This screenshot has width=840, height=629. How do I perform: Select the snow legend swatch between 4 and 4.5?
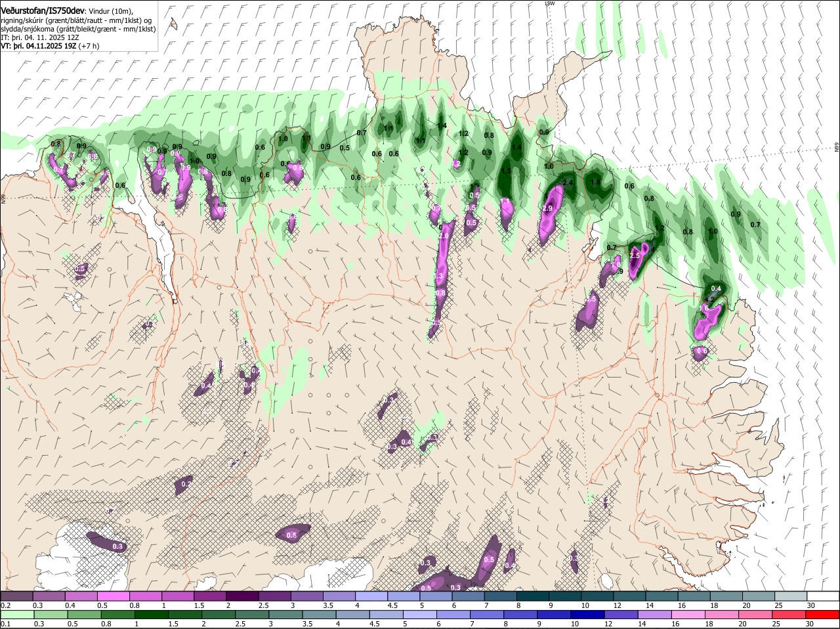click(x=371, y=596)
